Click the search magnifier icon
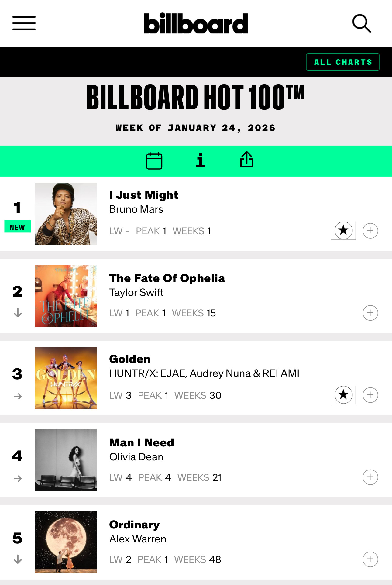 (361, 23)
